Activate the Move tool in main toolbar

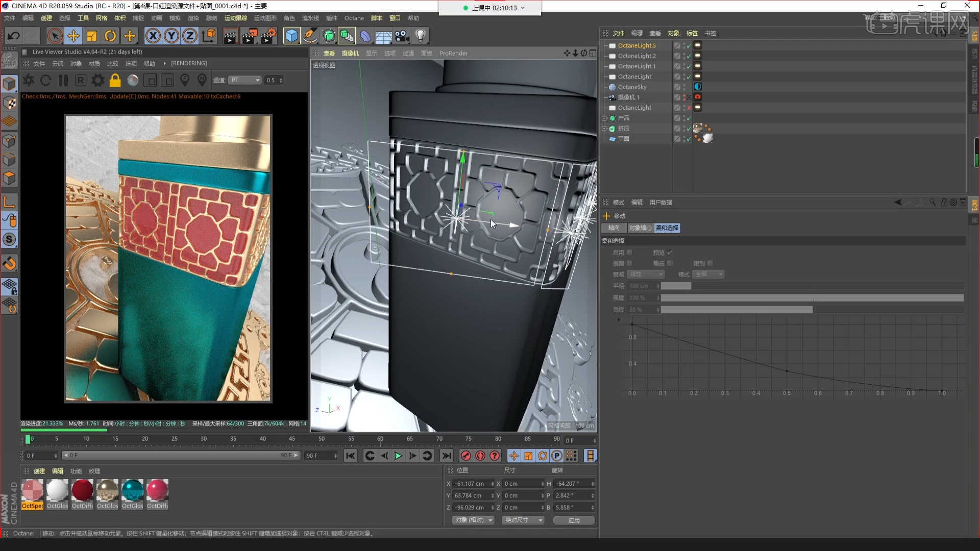click(73, 36)
